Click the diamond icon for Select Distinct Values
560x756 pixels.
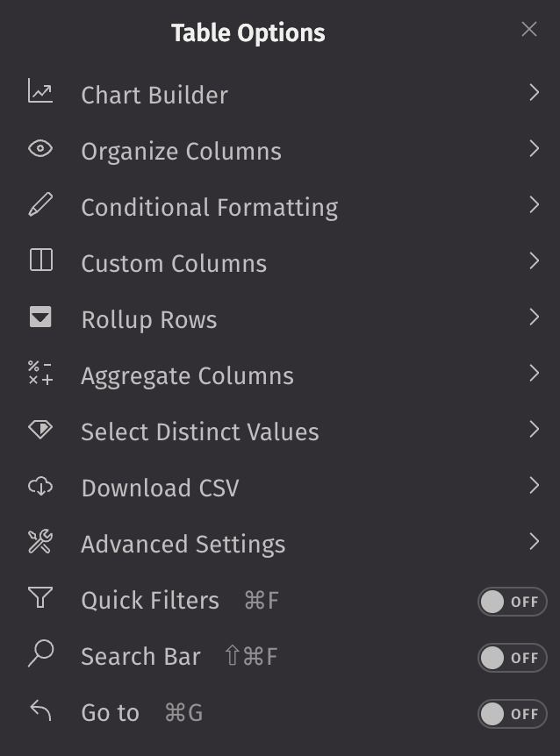tap(40, 430)
